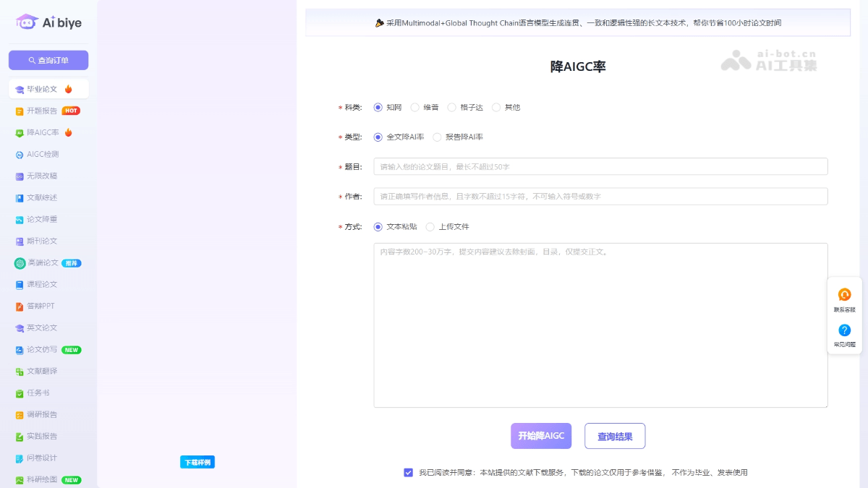
Task: Click the 查询结果 button
Action: coord(615,436)
